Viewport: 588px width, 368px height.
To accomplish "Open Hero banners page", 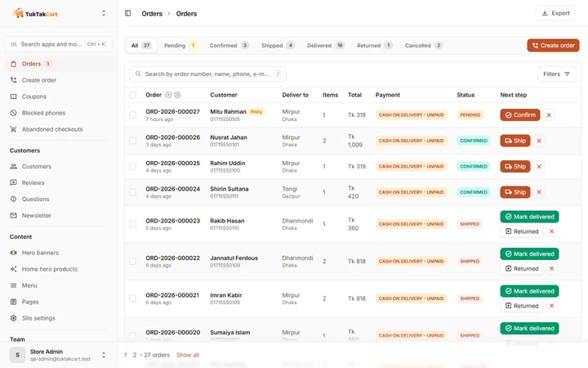I will point(59,253).
